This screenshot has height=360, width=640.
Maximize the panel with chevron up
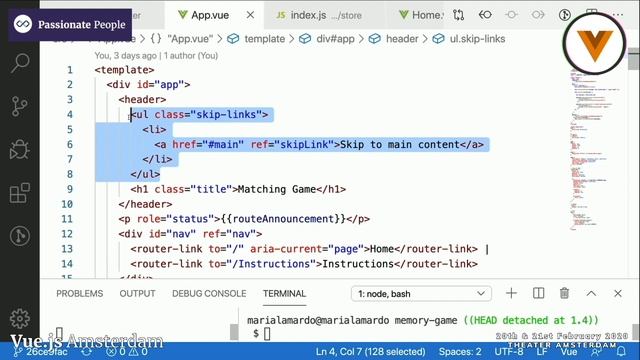pos(591,293)
